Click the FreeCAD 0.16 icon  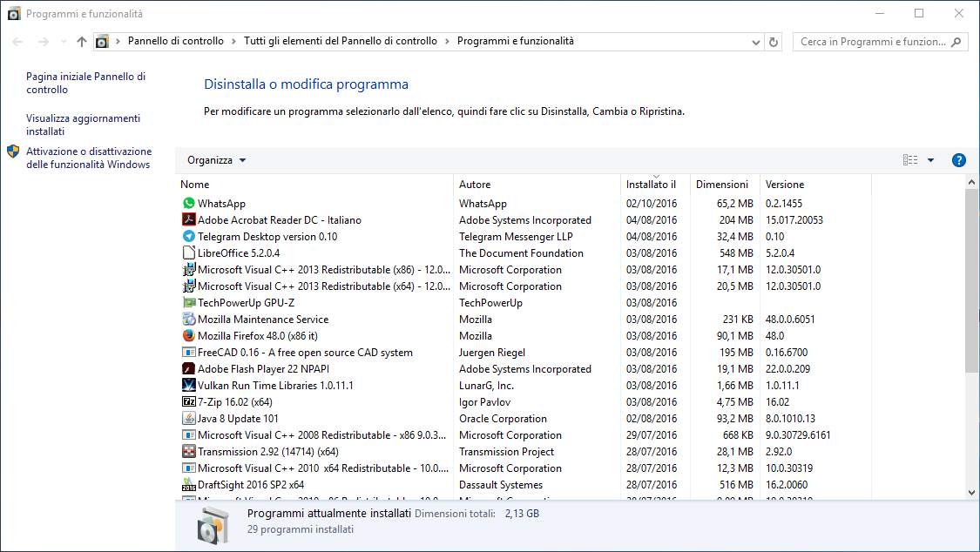coord(189,352)
